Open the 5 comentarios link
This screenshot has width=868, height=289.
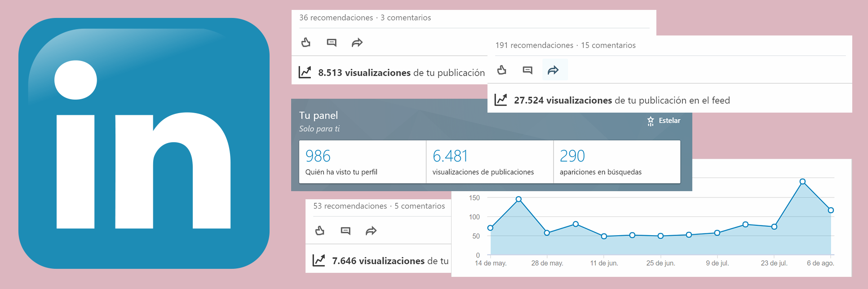(x=420, y=206)
